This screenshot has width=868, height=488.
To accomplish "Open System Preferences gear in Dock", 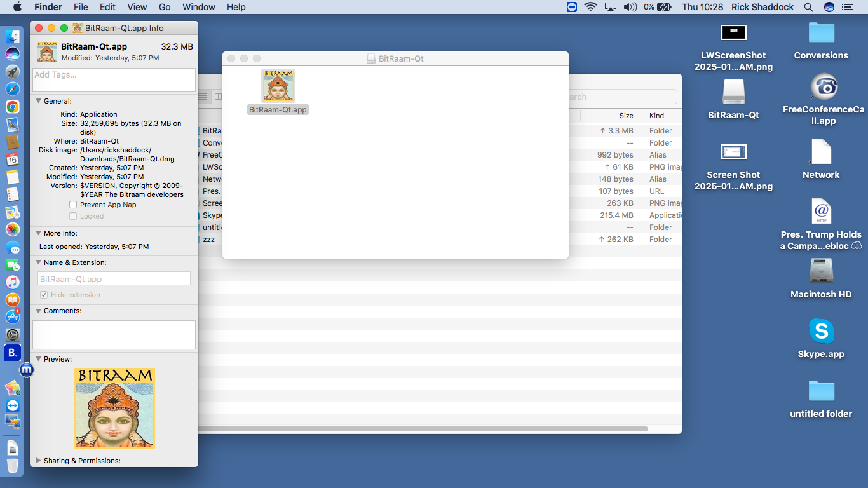I will 13,334.
